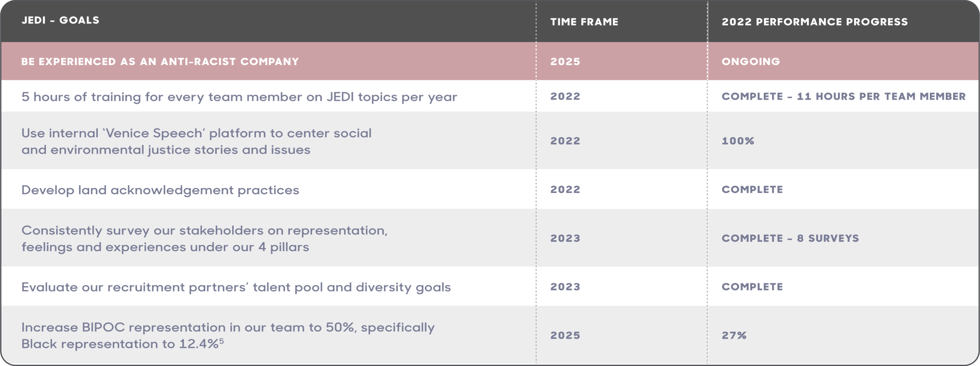
Task: Click the JEDI - GOALS column header
Action: [60, 21]
